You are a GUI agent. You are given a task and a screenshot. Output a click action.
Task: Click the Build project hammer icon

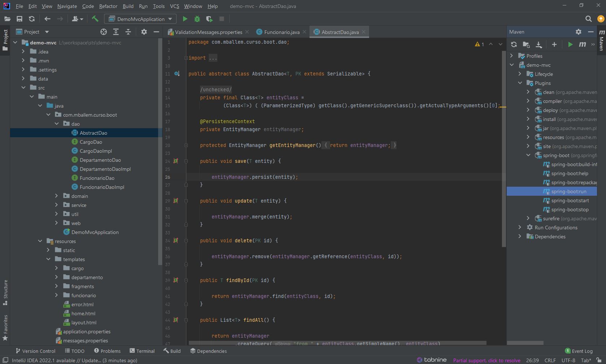click(95, 19)
